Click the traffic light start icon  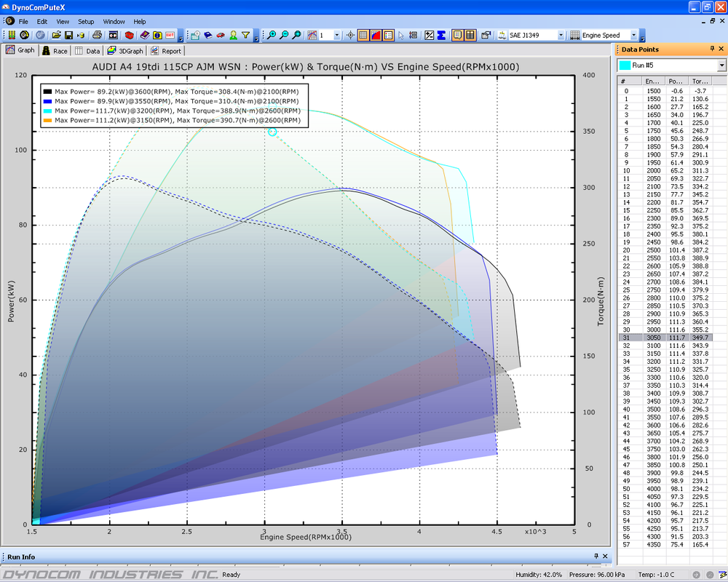coord(12,35)
